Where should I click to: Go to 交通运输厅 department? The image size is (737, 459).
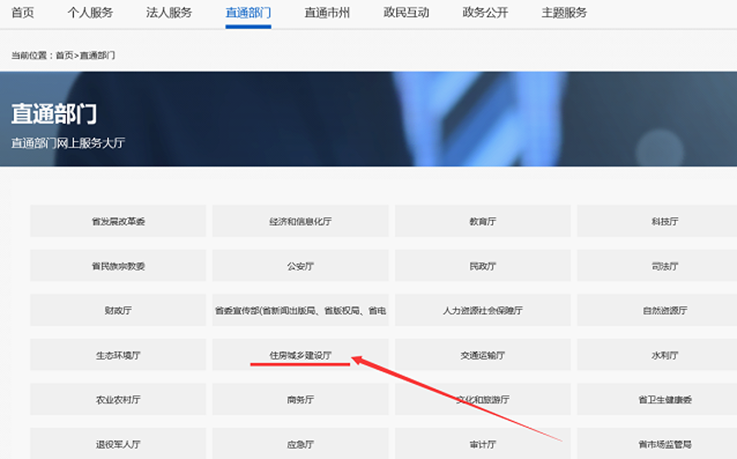[482, 355]
